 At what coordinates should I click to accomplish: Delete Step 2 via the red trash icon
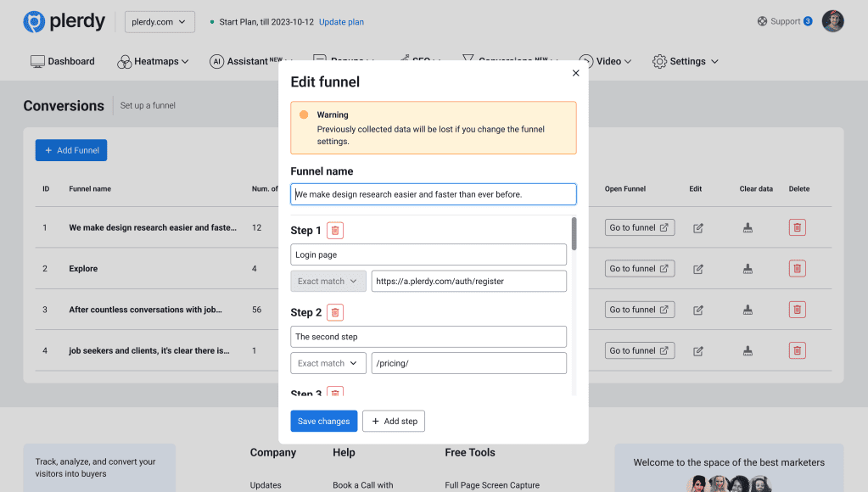pyautogui.click(x=335, y=312)
